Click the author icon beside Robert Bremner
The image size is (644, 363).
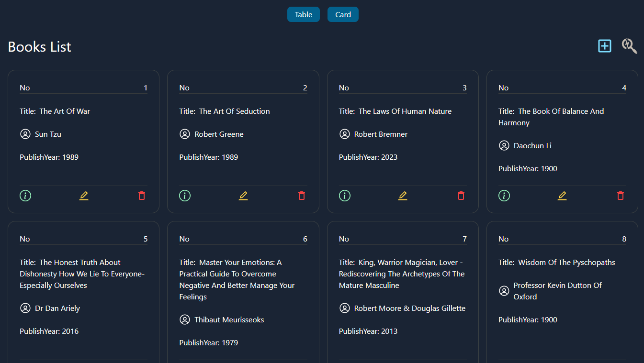(344, 134)
